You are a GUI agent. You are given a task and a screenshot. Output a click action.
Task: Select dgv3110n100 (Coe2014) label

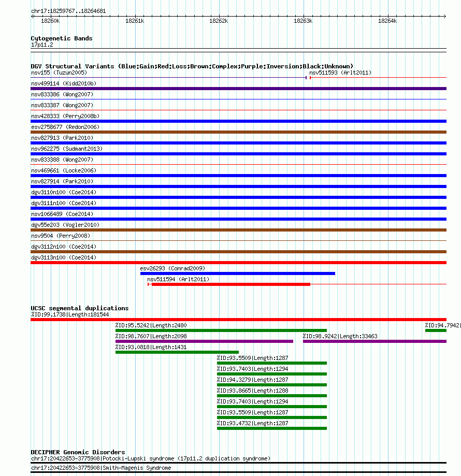[64, 192]
